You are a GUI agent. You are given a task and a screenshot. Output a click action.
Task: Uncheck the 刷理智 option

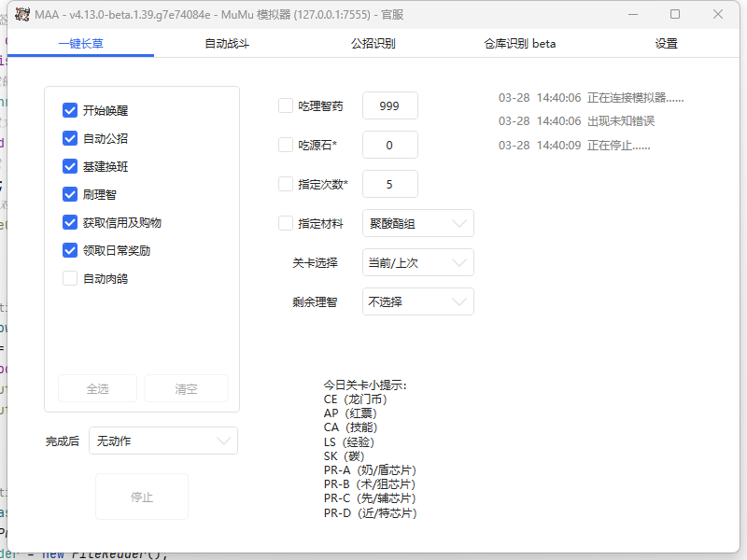(x=70, y=194)
